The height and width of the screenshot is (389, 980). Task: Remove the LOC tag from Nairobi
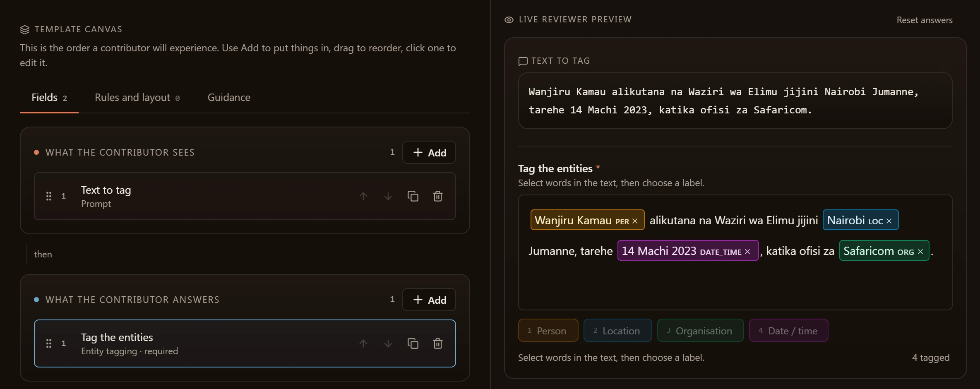click(889, 221)
